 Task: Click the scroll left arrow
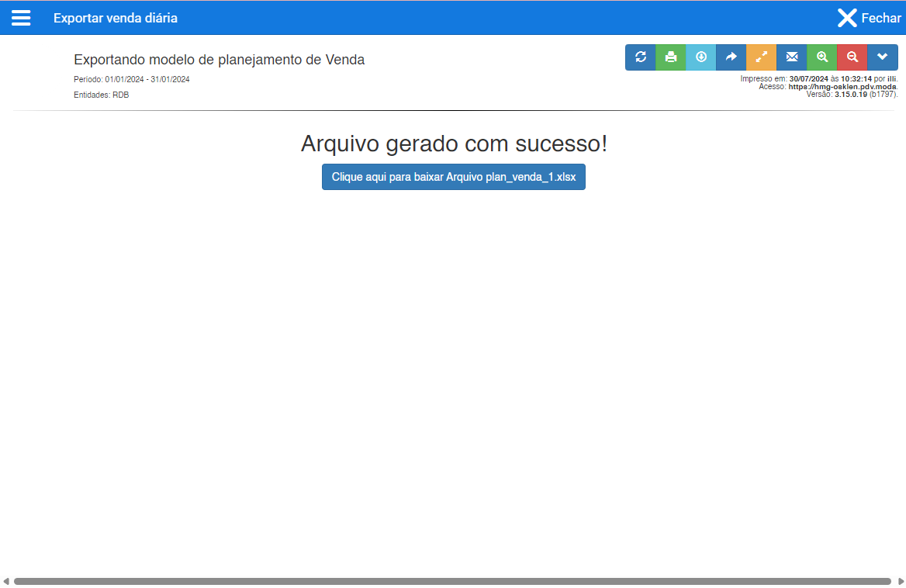6,581
